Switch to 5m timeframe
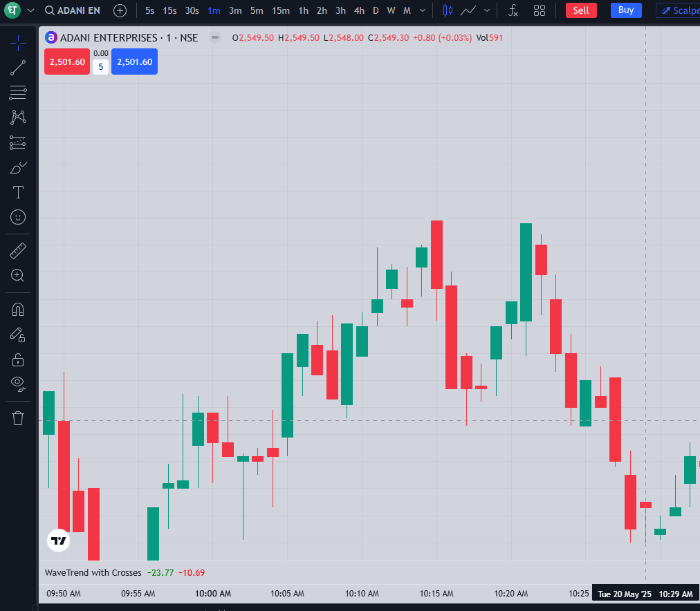This screenshot has height=611, width=700. (x=257, y=10)
